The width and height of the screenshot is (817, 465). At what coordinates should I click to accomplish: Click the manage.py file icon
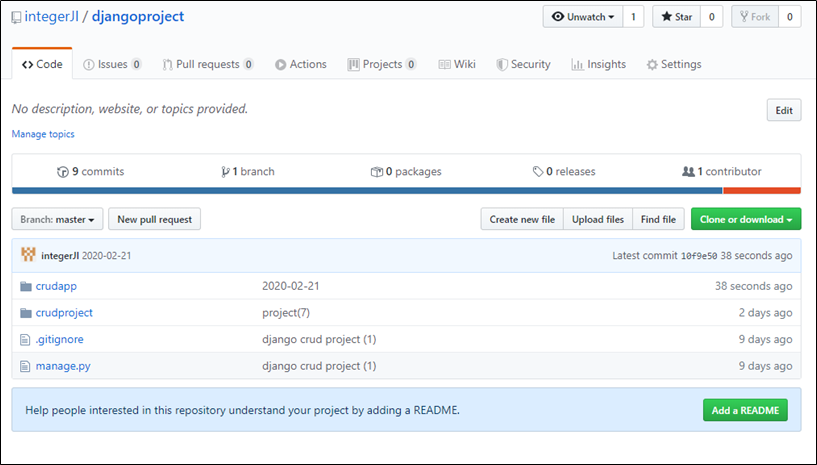[x=25, y=366]
